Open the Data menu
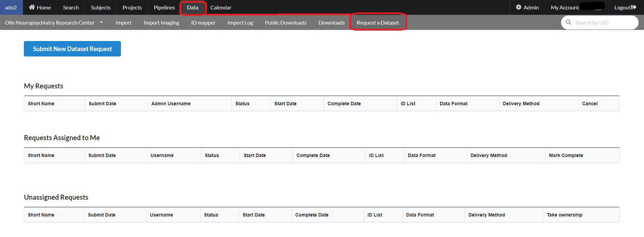 [192, 7]
